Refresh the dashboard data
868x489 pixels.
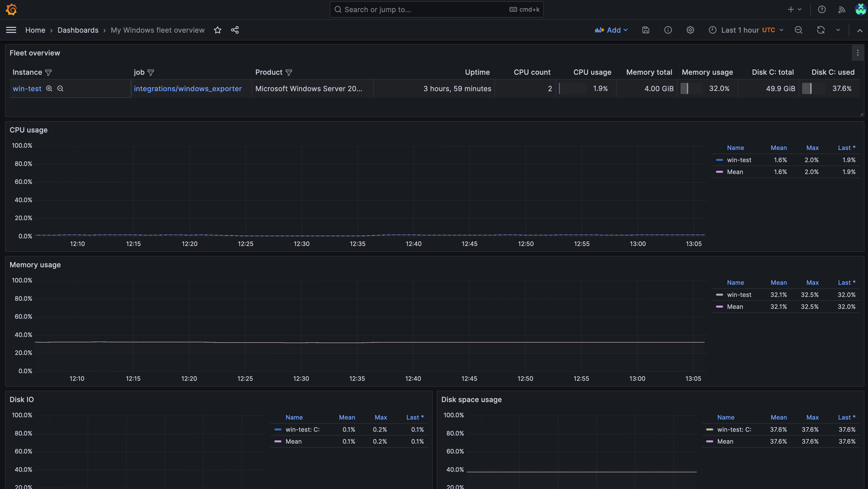(x=821, y=30)
